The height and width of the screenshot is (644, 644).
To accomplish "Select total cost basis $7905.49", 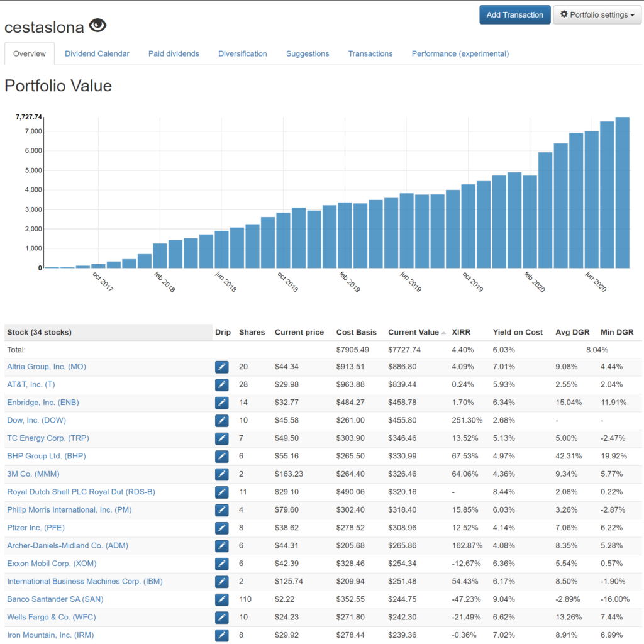I will (352, 350).
